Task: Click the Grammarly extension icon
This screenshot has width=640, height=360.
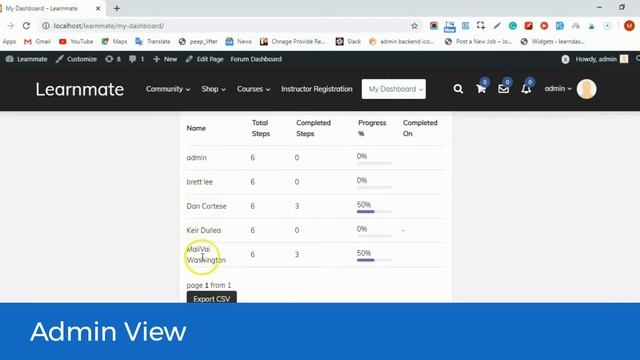Action: pos(513,26)
